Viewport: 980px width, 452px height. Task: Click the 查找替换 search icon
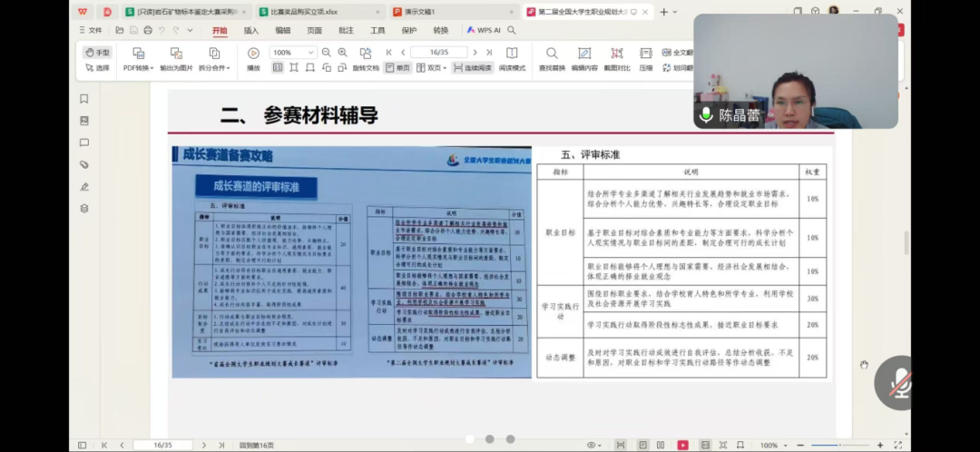point(551,54)
